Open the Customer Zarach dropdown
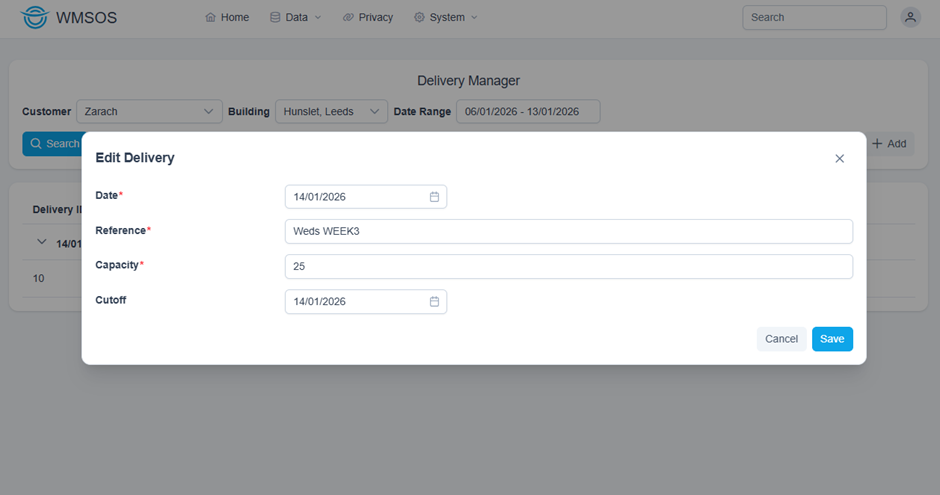940x495 pixels. [149, 111]
